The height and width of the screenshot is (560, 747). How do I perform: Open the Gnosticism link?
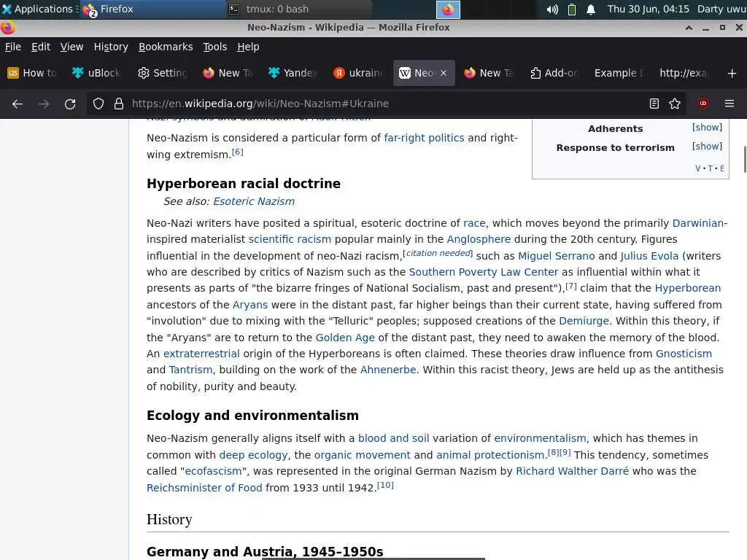[684, 354]
